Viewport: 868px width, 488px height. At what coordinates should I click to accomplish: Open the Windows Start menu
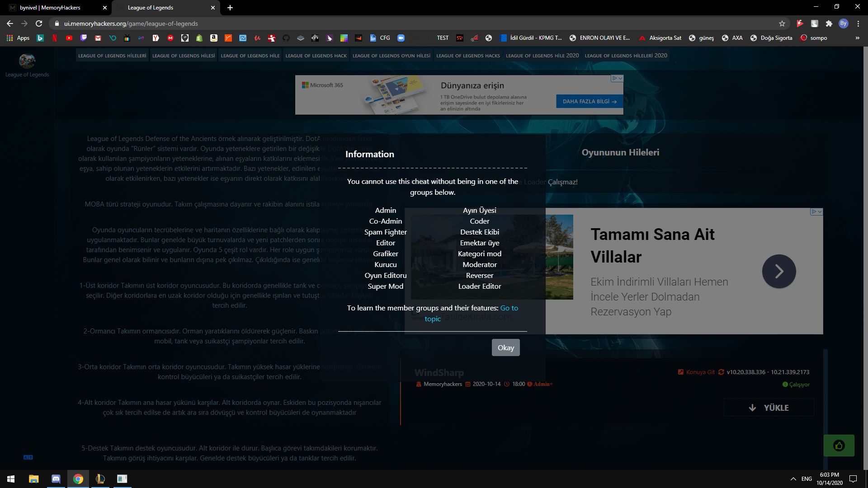click(11, 479)
